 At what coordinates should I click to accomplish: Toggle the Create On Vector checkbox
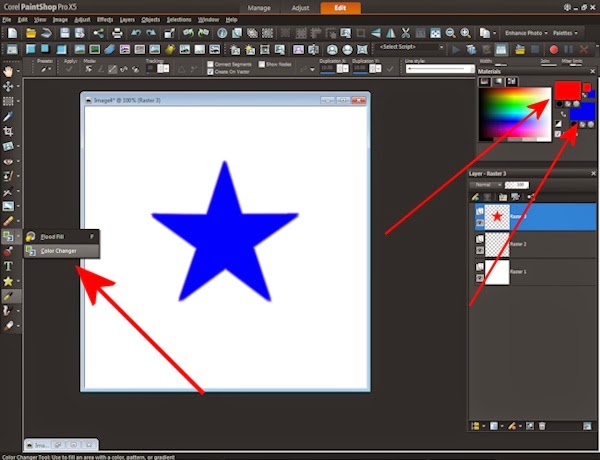(210, 72)
